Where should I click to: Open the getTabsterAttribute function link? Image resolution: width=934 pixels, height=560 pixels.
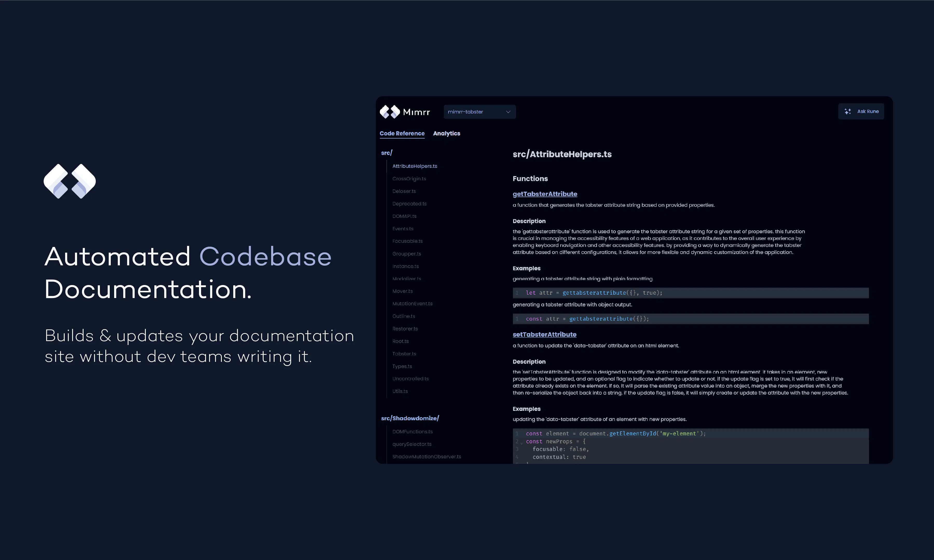click(x=545, y=194)
